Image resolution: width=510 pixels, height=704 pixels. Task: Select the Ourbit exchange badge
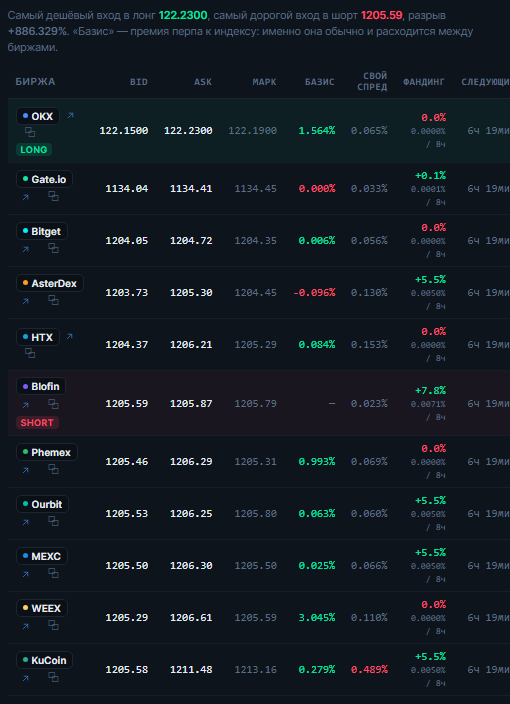point(42,504)
